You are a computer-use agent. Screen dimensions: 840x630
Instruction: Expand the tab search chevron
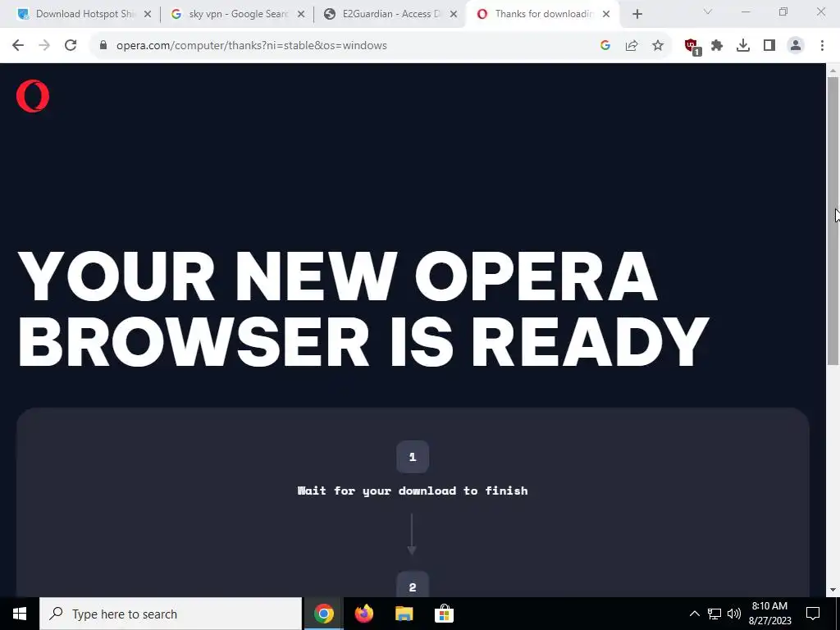pyautogui.click(x=708, y=11)
